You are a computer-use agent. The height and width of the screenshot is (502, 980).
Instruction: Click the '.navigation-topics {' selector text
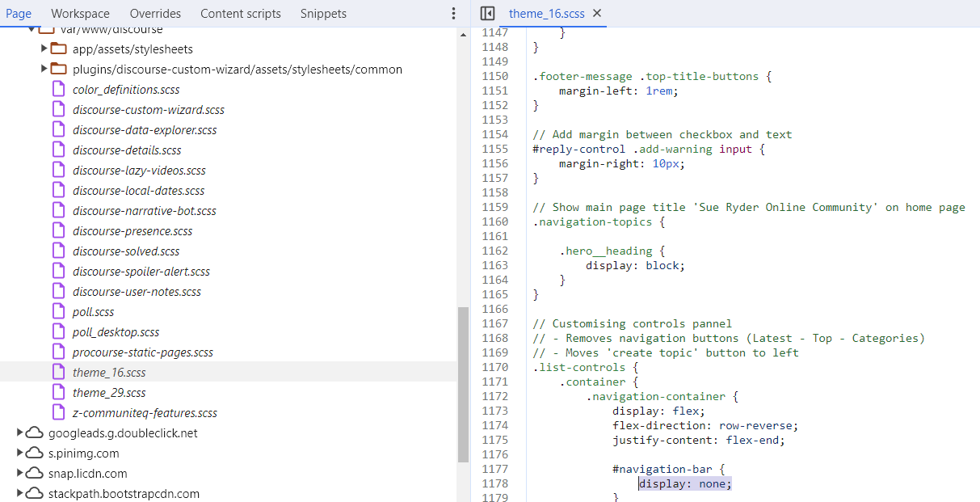click(x=599, y=221)
